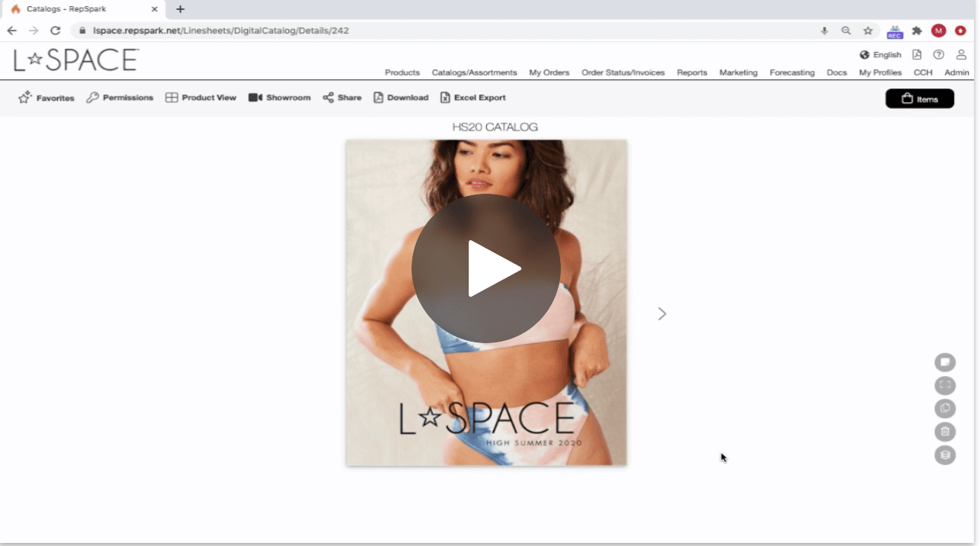Enter fullscreen with the floating expand button
The height and width of the screenshot is (546, 980).
(x=945, y=385)
